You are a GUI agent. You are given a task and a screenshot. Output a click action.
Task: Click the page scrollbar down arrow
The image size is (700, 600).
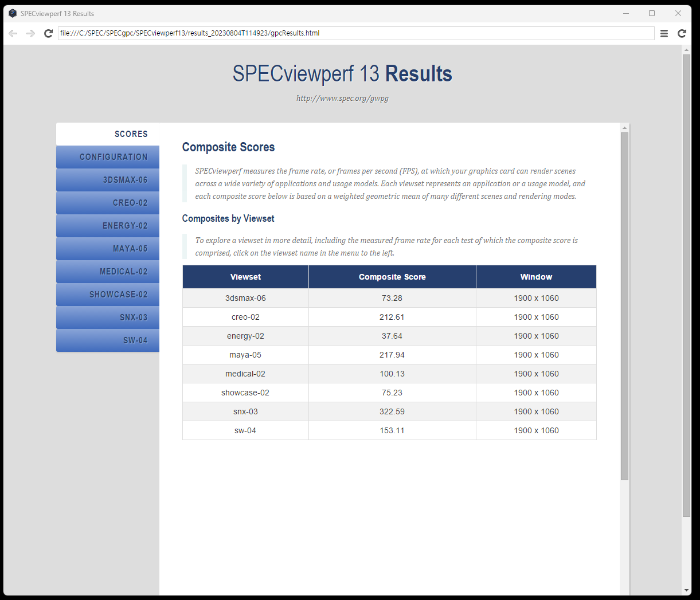click(x=687, y=590)
